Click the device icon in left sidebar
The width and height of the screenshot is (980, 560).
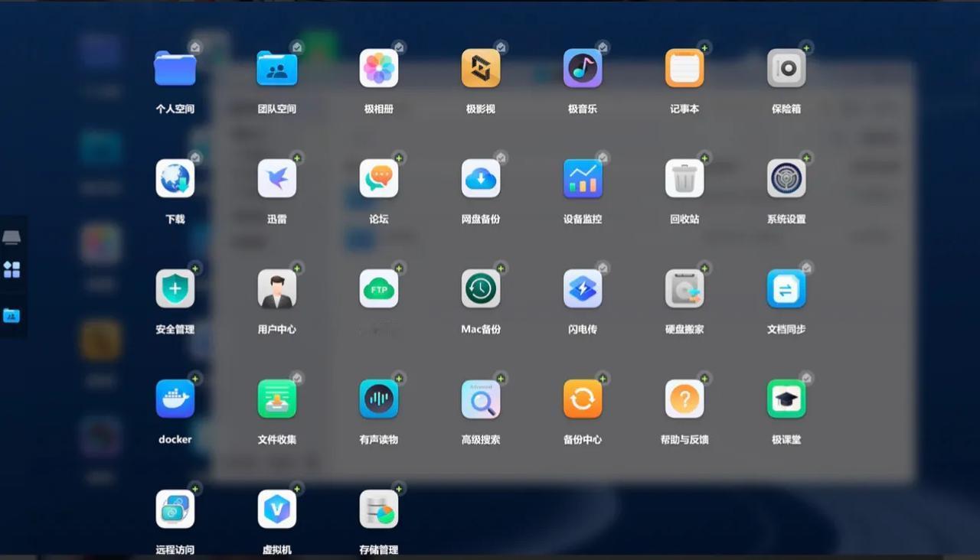click(x=11, y=238)
